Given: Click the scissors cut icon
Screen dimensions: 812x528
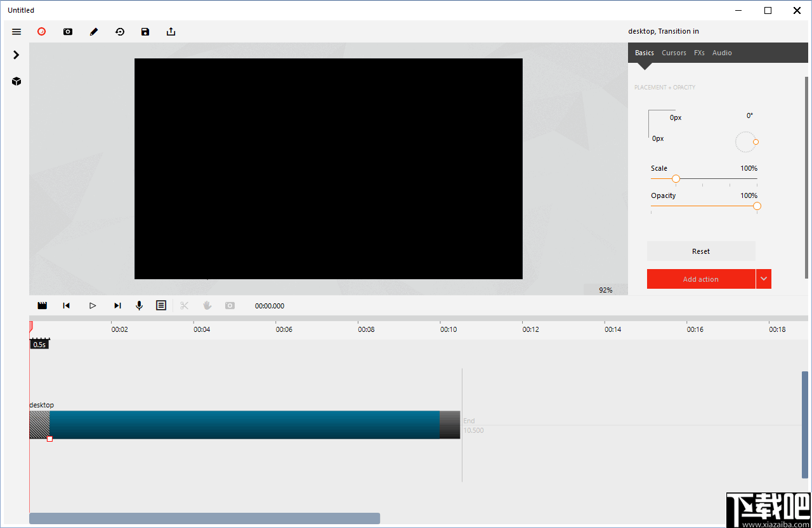Looking at the screenshot, I should [185, 306].
